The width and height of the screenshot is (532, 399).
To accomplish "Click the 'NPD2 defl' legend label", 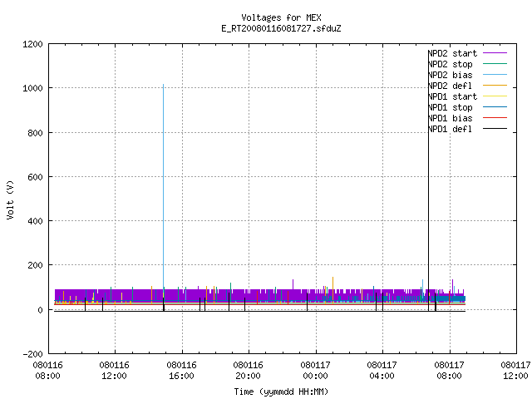I will click(451, 86).
